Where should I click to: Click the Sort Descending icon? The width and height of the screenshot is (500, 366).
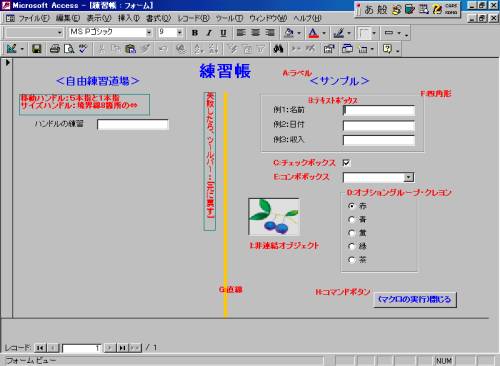[x=214, y=49]
